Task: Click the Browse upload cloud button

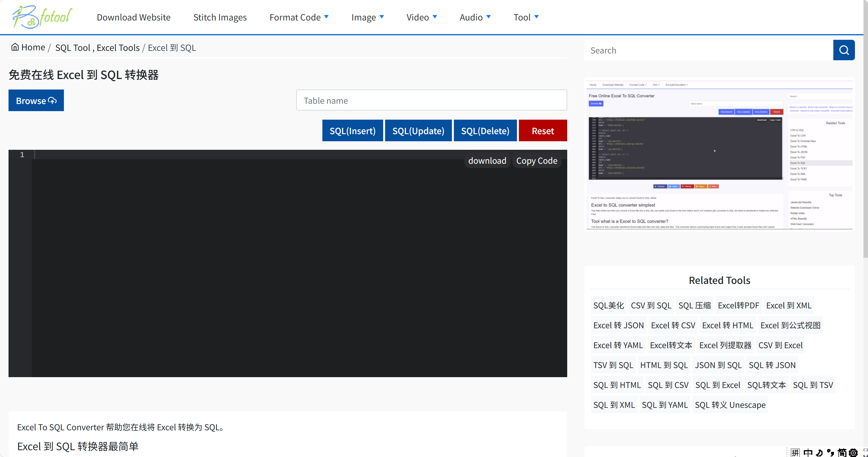Action: click(36, 101)
